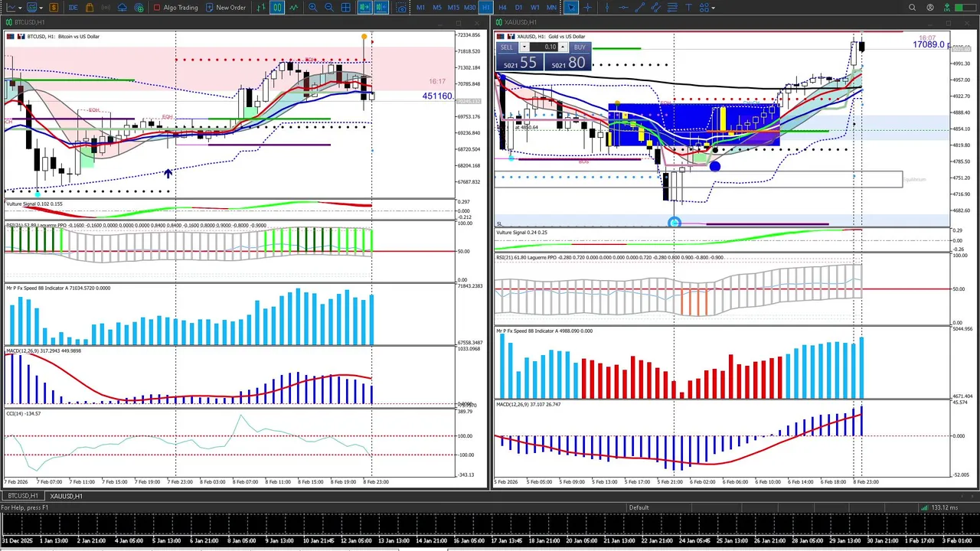Select the M15 timeframe
The width and height of the screenshot is (980, 551).
click(x=453, y=8)
